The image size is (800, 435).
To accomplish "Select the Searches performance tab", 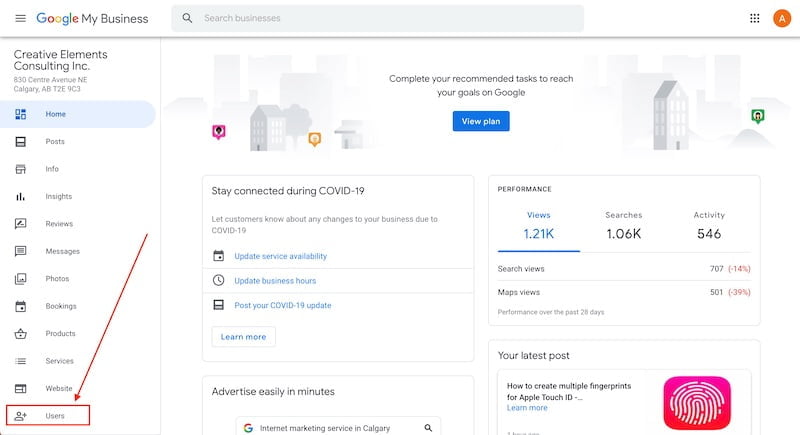I will tap(623, 225).
